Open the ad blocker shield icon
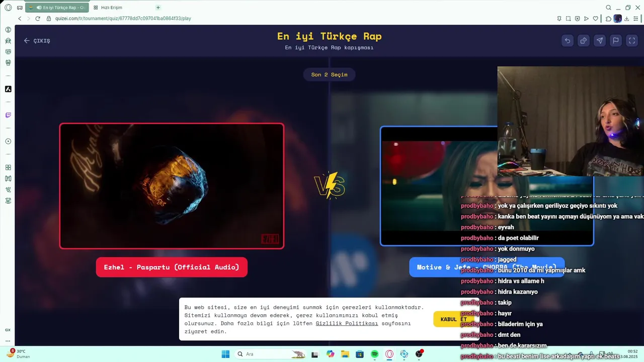 [x=577, y=19]
